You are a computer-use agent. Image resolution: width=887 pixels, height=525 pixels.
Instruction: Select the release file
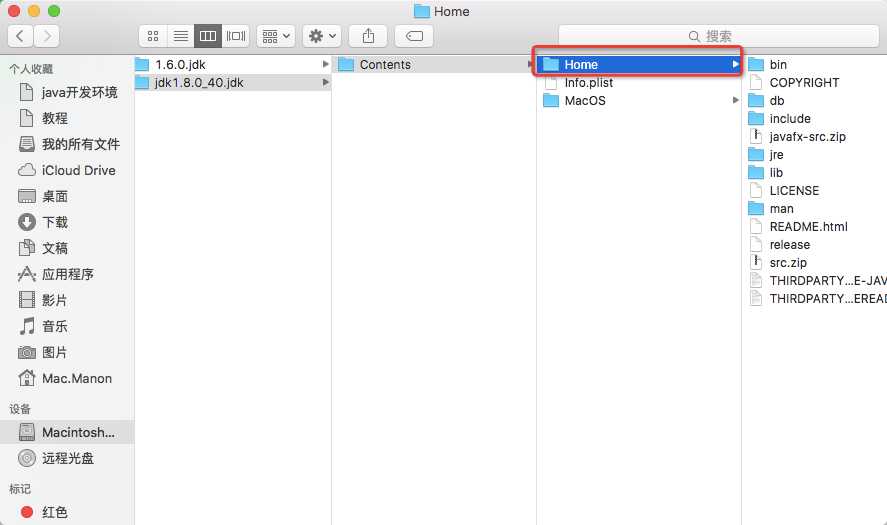tap(780, 245)
